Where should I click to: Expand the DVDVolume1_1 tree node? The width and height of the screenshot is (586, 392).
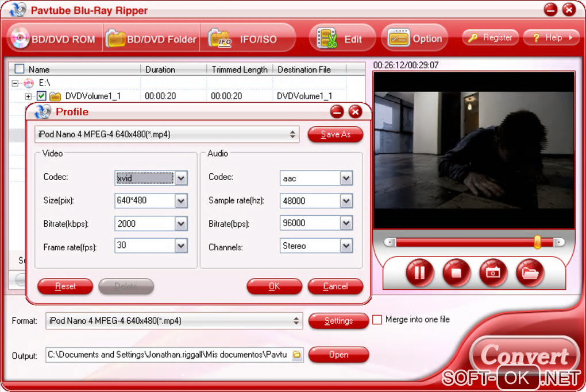tap(28, 96)
